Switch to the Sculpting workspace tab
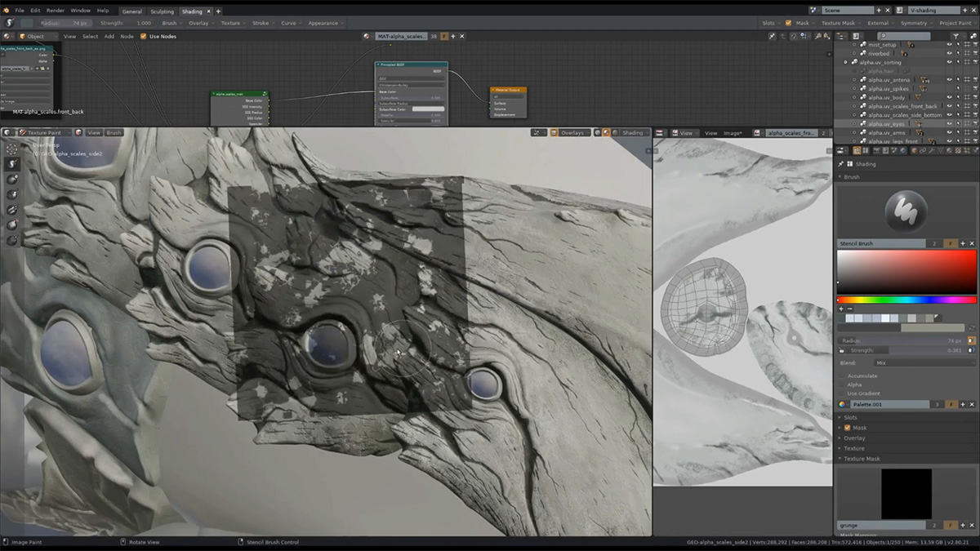The width and height of the screenshot is (980, 551). click(x=162, y=11)
